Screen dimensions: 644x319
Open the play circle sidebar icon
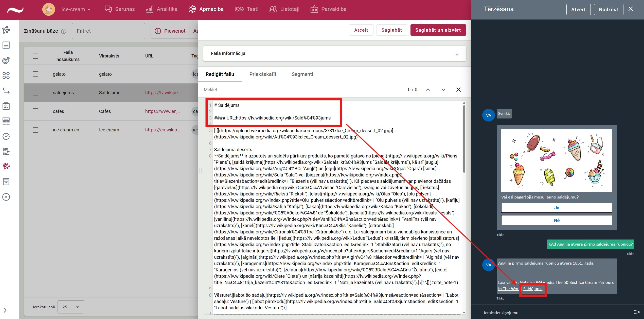click(x=6, y=197)
